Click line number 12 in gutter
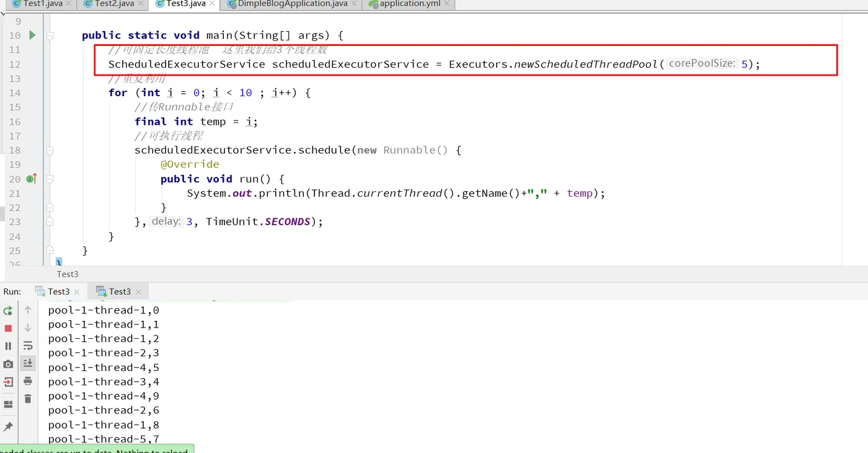The image size is (868, 453). [x=14, y=65]
